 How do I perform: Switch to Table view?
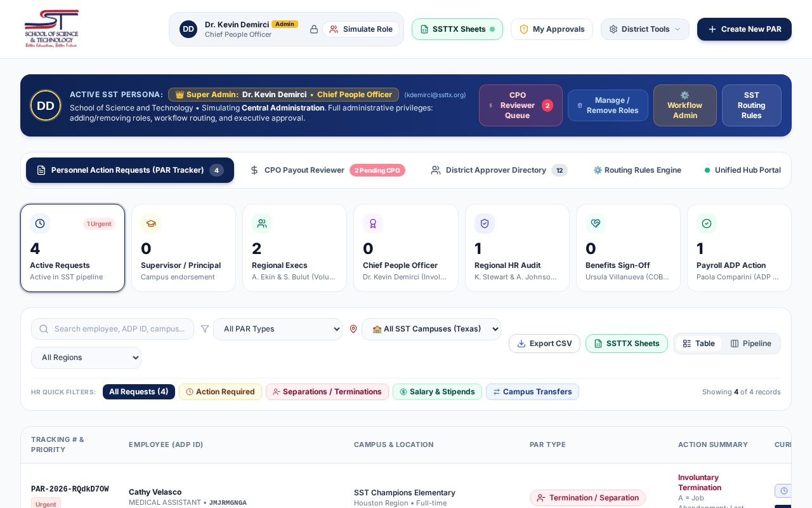[698, 344]
